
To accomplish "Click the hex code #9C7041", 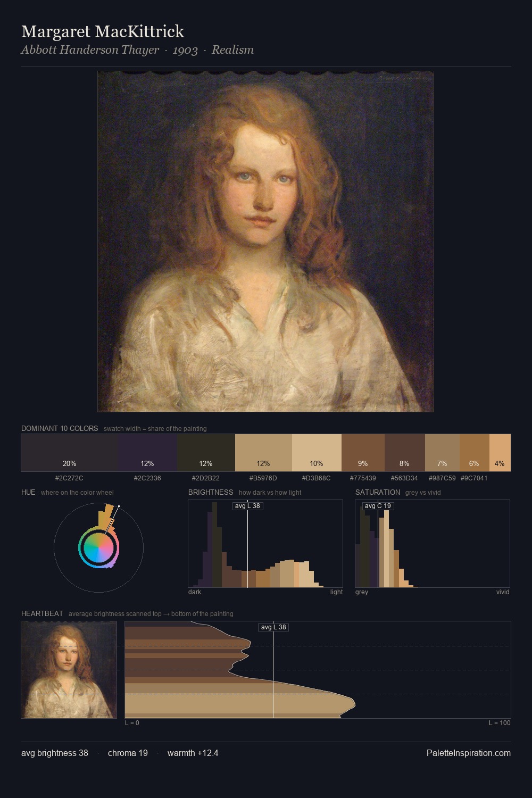I will click(474, 478).
